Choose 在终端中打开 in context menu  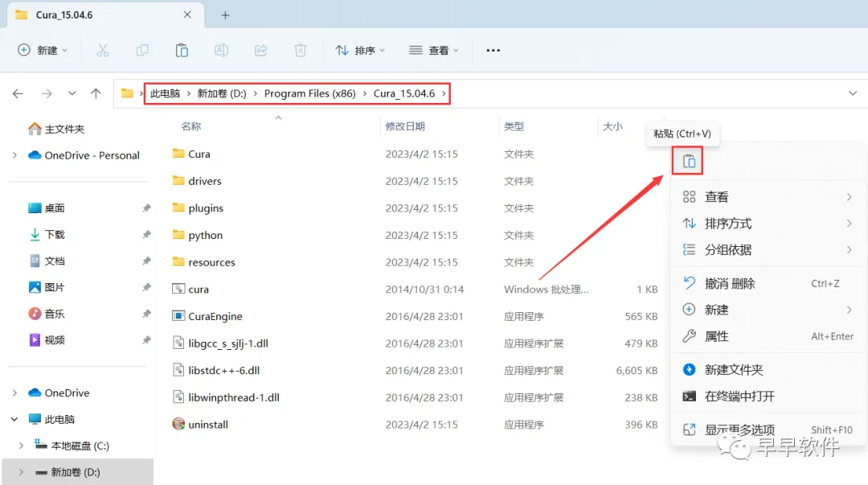tap(768, 397)
